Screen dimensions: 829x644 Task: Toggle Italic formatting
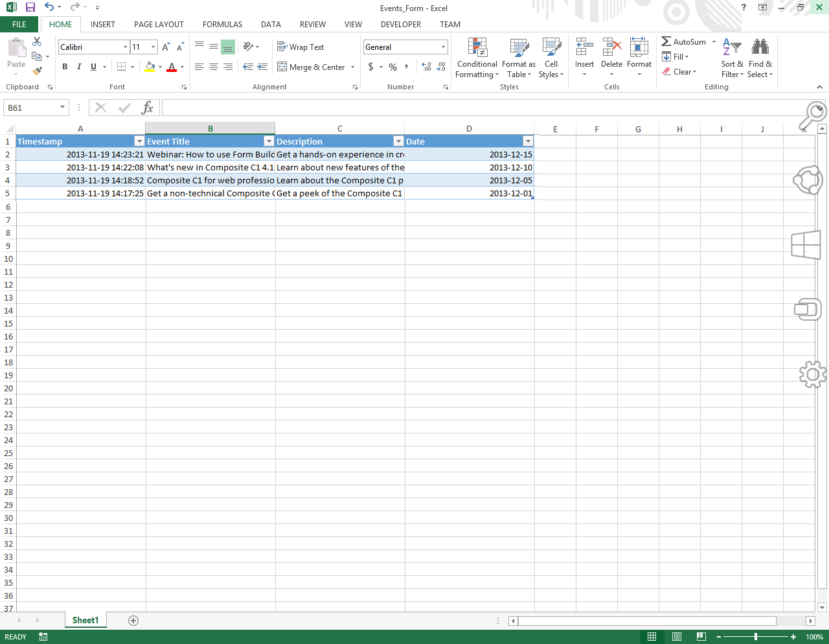[x=79, y=67]
